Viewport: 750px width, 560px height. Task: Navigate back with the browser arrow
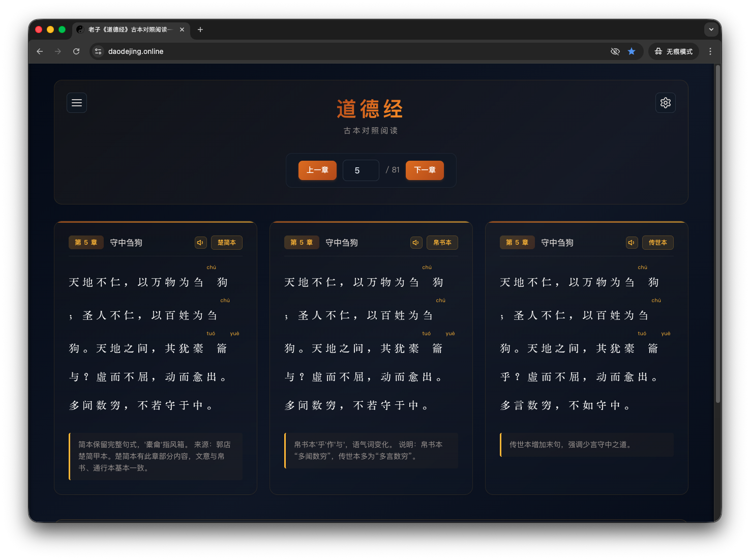[40, 51]
